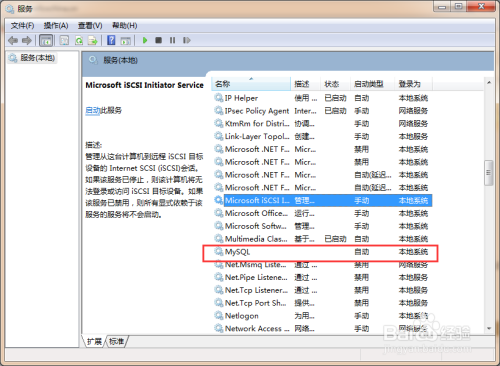The height and width of the screenshot is (366, 500).
Task: Open the 文件(F) menu
Action: tap(22, 26)
